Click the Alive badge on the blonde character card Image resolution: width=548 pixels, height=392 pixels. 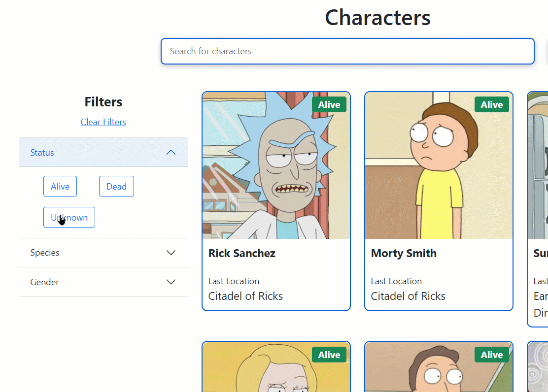tap(329, 355)
